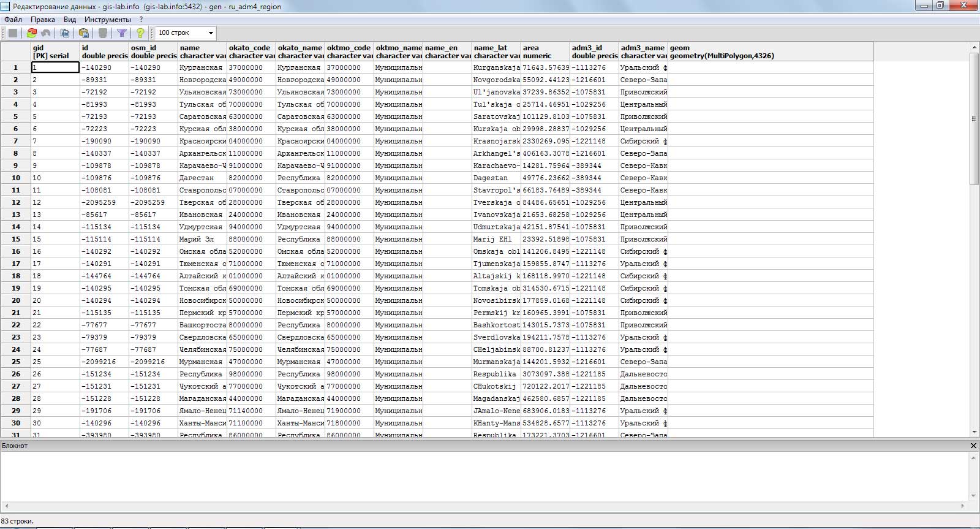The height and width of the screenshot is (529, 980).
Task: Select the adm3_name column header
Action: click(643, 51)
